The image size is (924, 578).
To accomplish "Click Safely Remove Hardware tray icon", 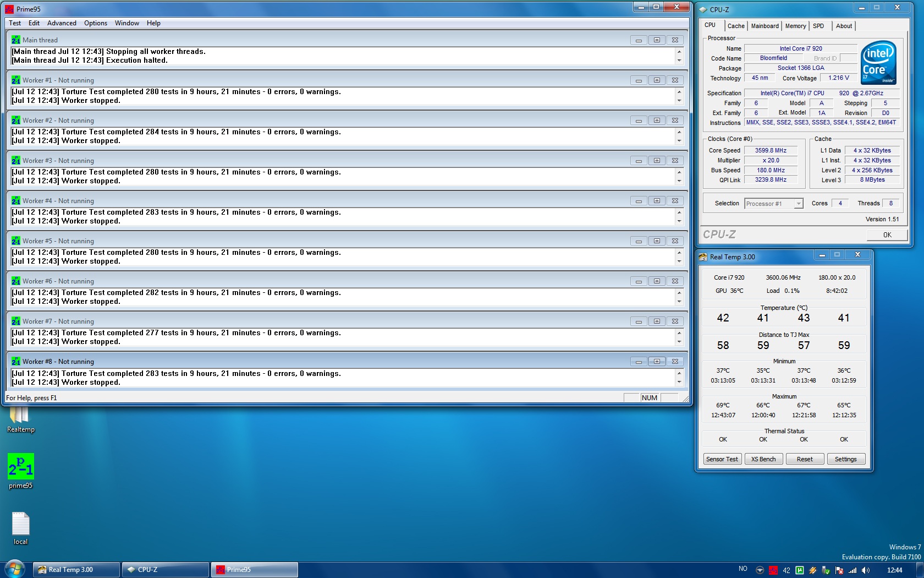I will coord(826,570).
